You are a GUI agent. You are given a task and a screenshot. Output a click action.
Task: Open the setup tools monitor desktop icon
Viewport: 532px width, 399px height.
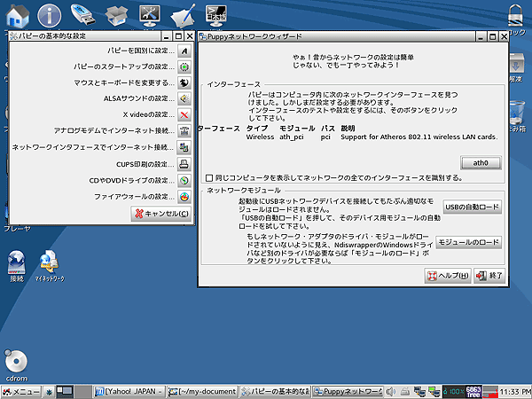pyautogui.click(x=150, y=16)
